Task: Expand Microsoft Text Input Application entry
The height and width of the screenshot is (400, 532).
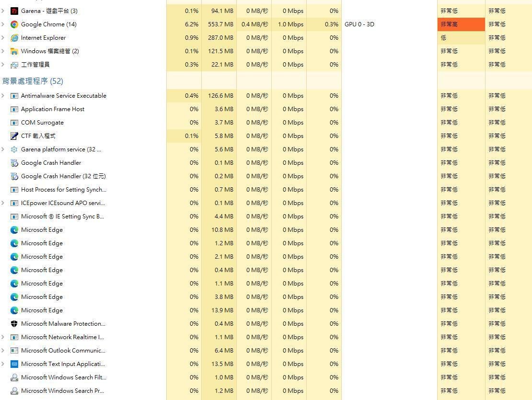Action: [3, 364]
